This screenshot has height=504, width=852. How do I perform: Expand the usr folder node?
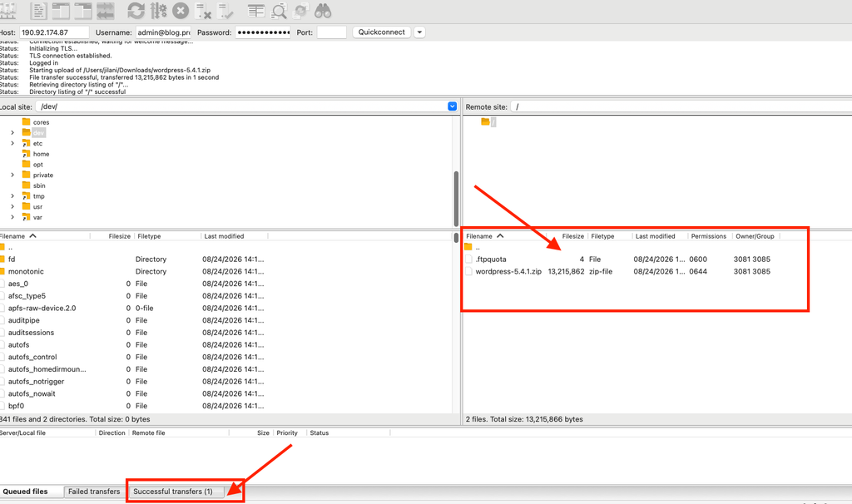click(x=12, y=206)
